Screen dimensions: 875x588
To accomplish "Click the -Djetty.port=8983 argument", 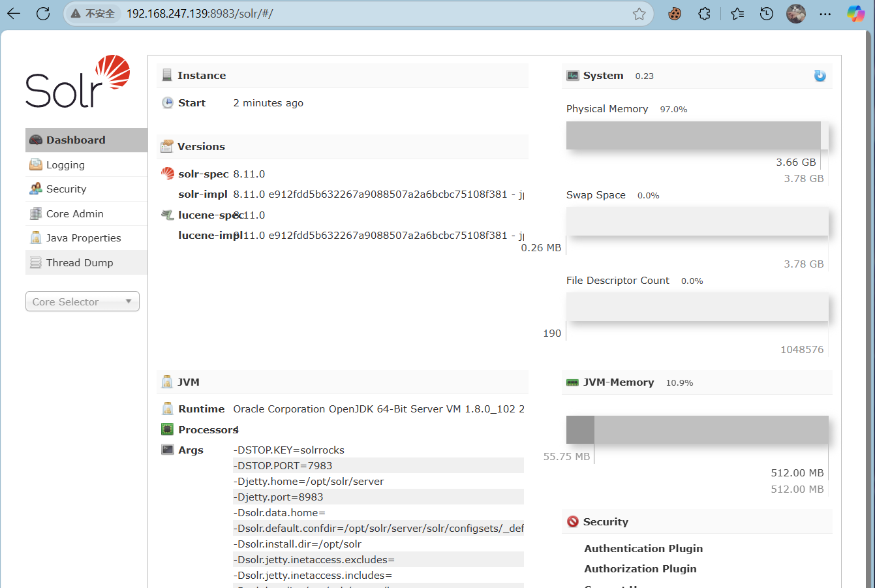I will [x=378, y=497].
